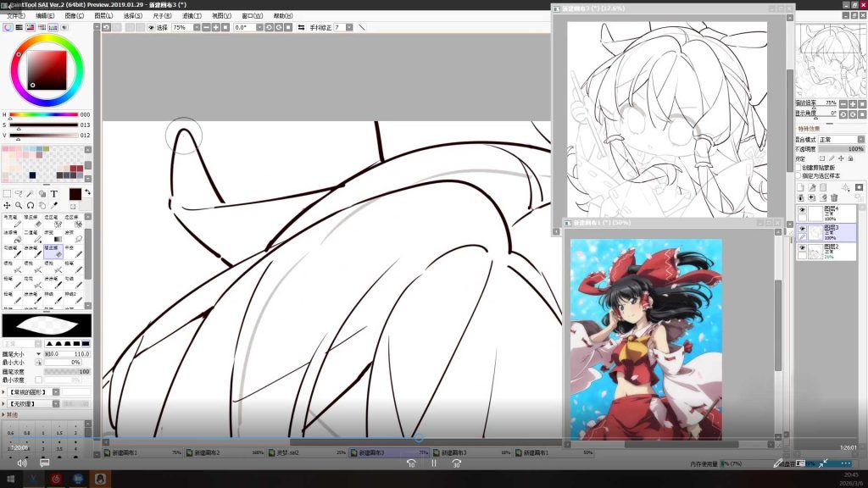
Task: Rotate canvas counterclockwise from toolbar
Action: [x=269, y=27]
